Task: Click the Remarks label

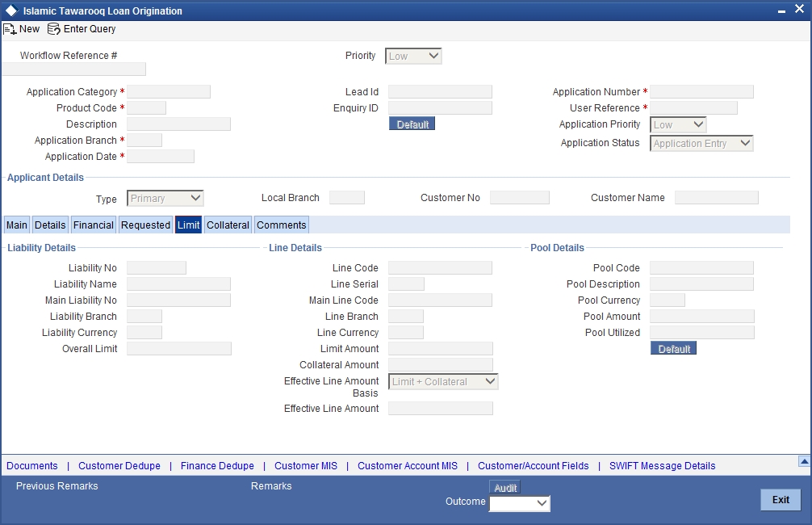Action: coord(271,486)
